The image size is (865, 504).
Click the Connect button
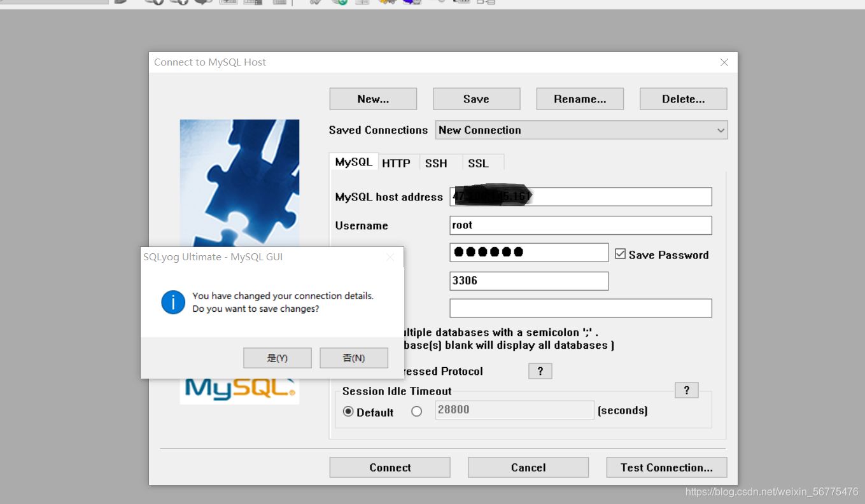point(390,468)
